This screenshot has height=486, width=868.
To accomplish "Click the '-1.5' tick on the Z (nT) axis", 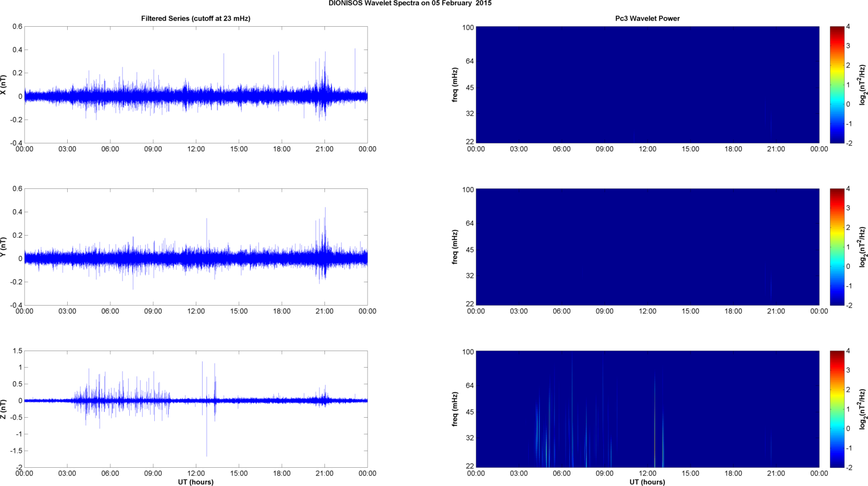I will pyautogui.click(x=16, y=451).
